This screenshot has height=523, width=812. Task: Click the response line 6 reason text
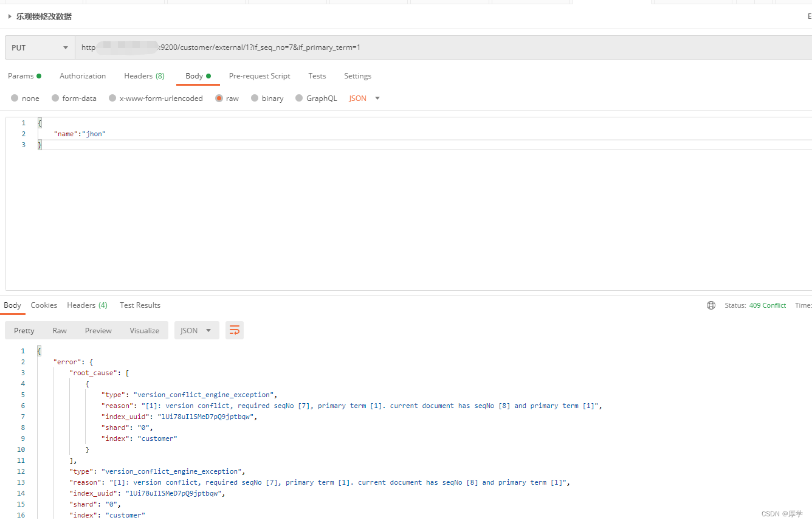[x=351, y=406]
